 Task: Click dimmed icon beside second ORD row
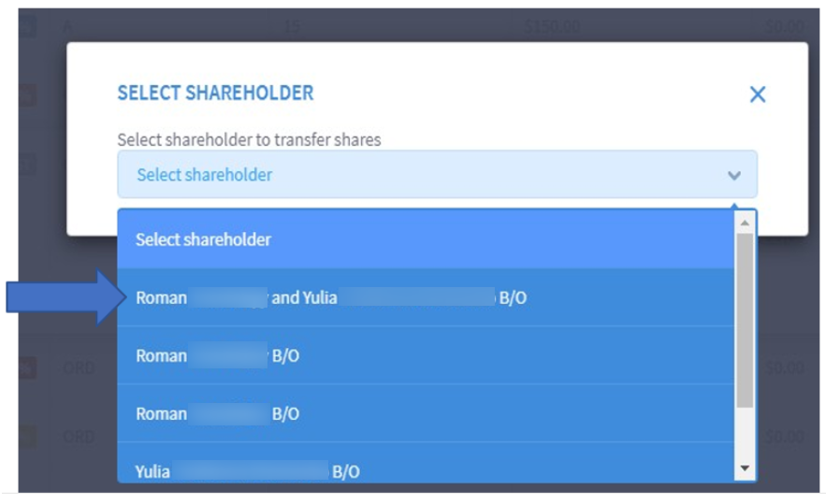(27, 437)
